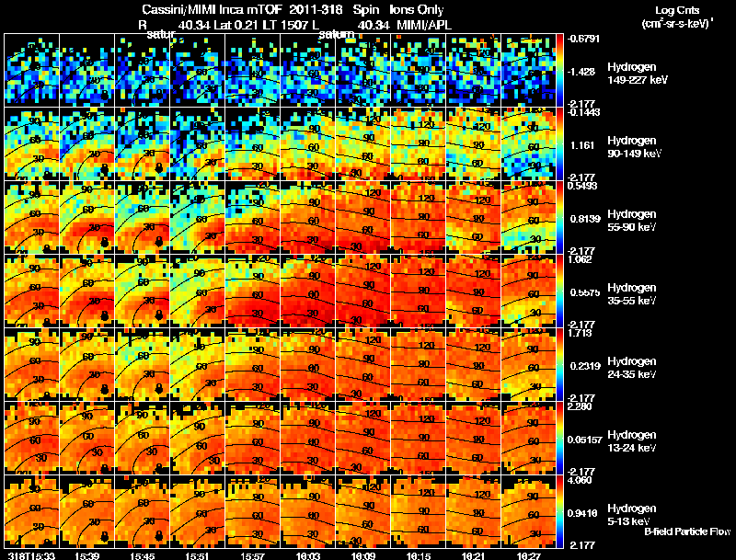Select the 16:27 time label on bottom axis

[x=528, y=555]
